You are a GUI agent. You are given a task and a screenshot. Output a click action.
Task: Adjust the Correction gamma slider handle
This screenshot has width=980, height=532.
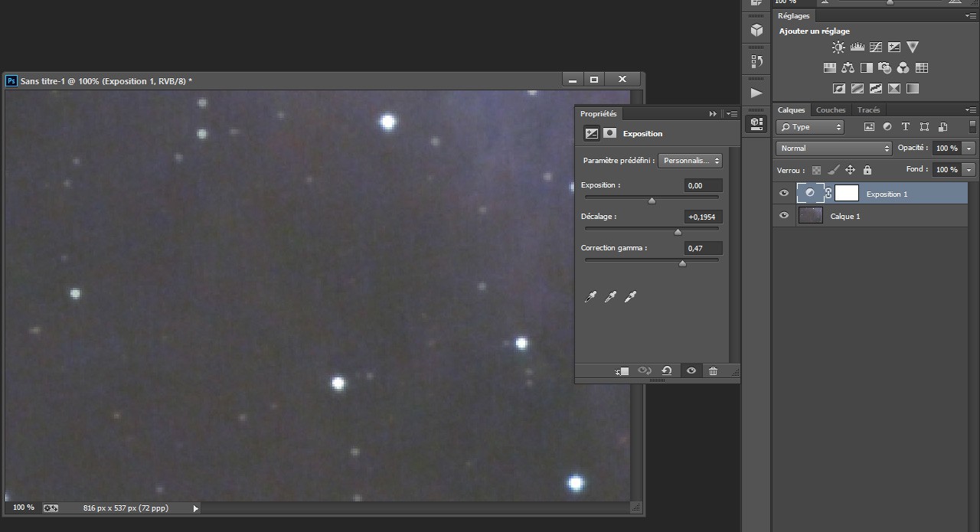click(x=682, y=263)
